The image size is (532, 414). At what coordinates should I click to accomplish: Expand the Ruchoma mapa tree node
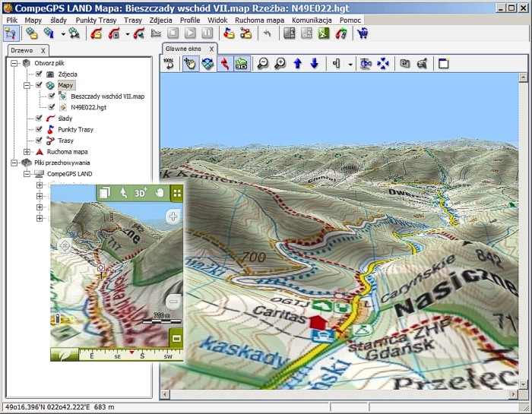coord(27,152)
